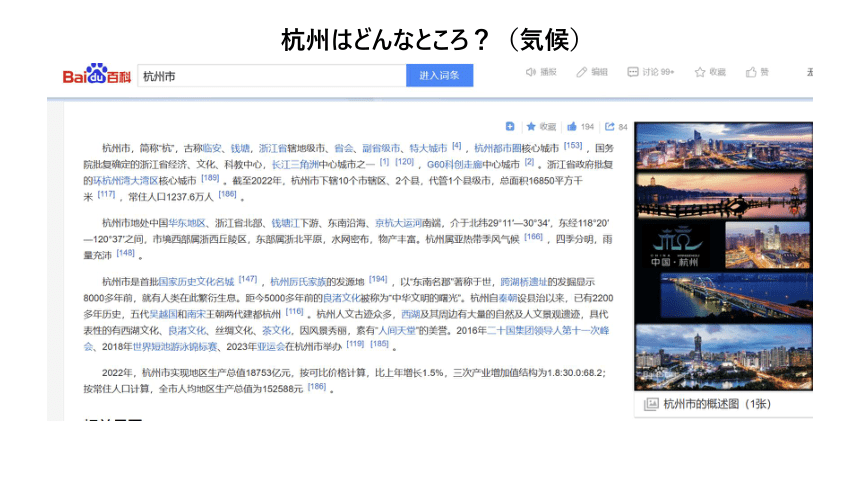The image size is (860, 484).
Task: Open the 秦朝 link
Action: [508, 298]
